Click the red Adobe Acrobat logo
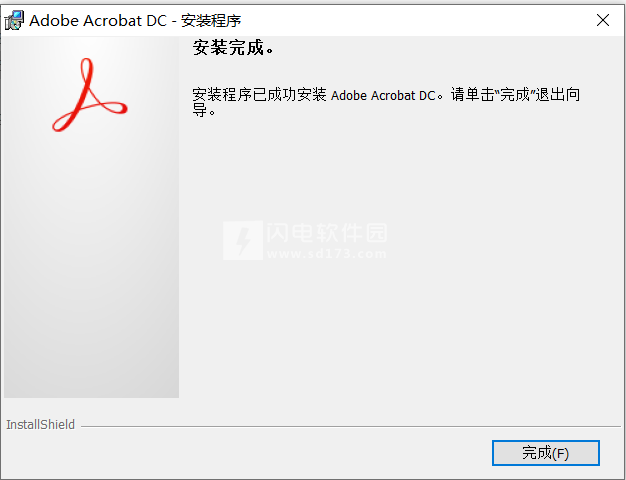626x480 pixels. [x=89, y=95]
